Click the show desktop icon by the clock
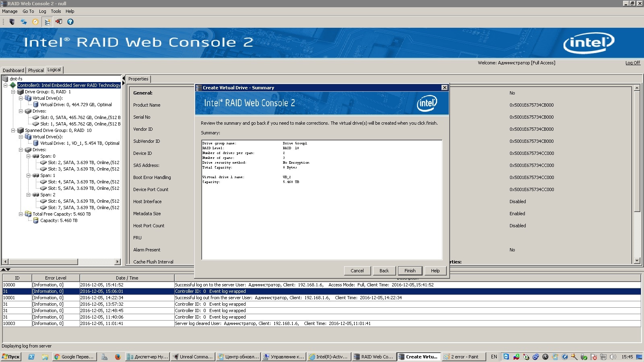644x362 pixels. point(639,357)
